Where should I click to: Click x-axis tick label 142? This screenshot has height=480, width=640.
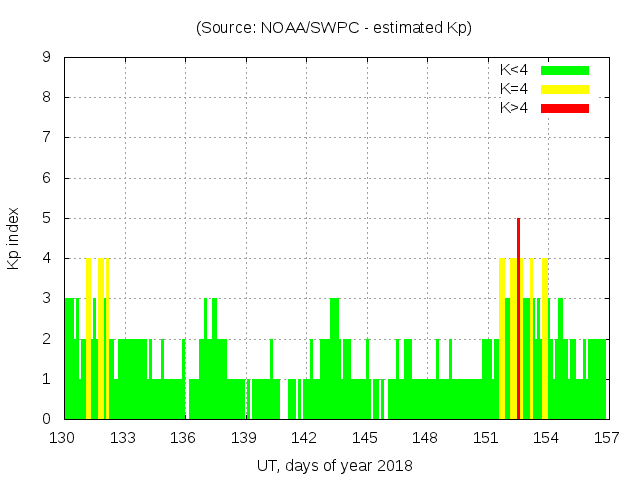pos(304,438)
